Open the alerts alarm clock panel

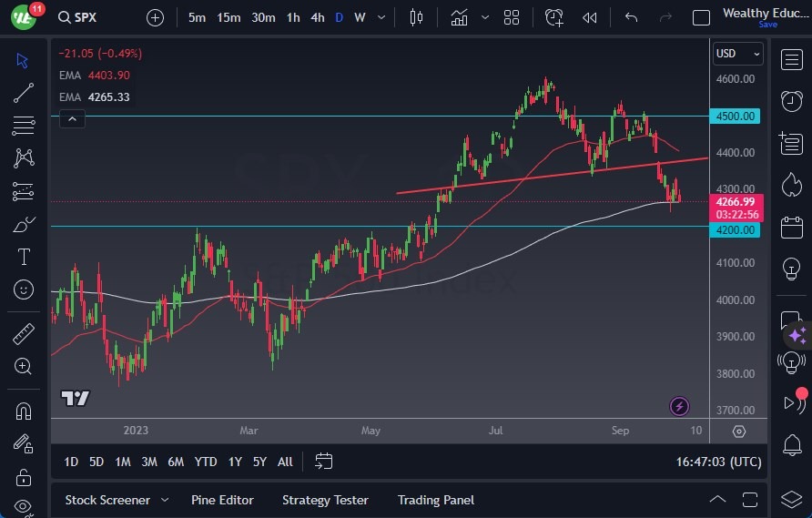coord(791,100)
